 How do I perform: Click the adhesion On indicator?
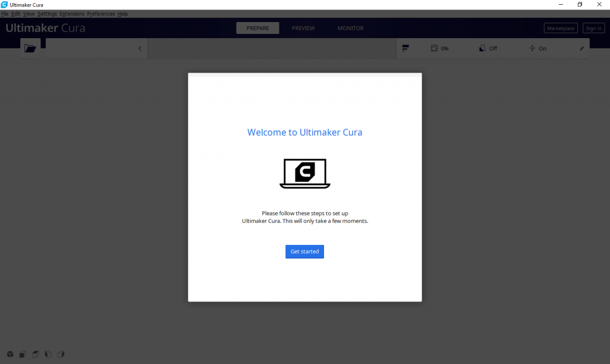coord(538,48)
